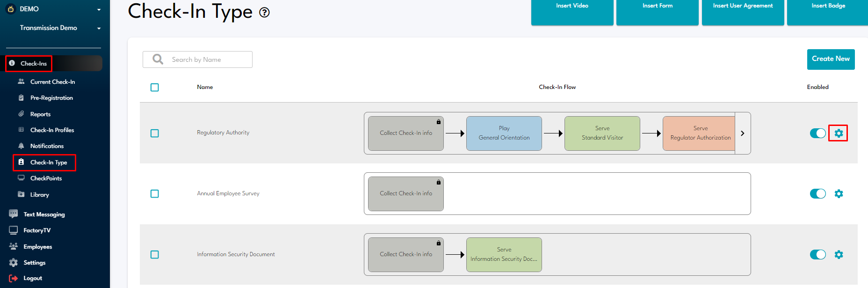868x288 pixels.
Task: Click the Settings gear icon in sidebar
Action: 14,262
